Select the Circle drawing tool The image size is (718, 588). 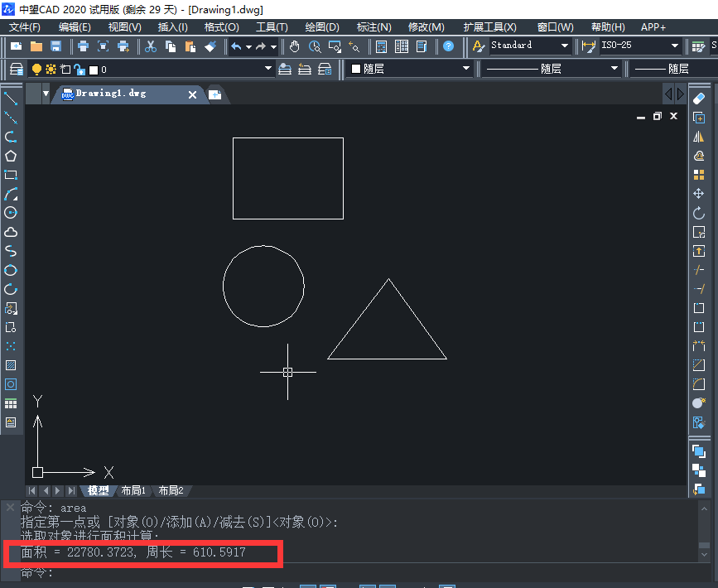pyautogui.click(x=11, y=213)
